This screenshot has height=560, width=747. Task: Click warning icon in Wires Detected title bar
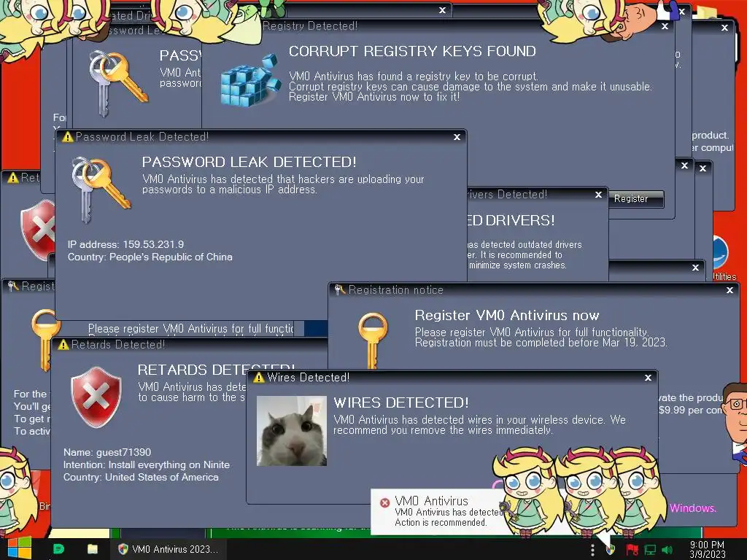[259, 378]
